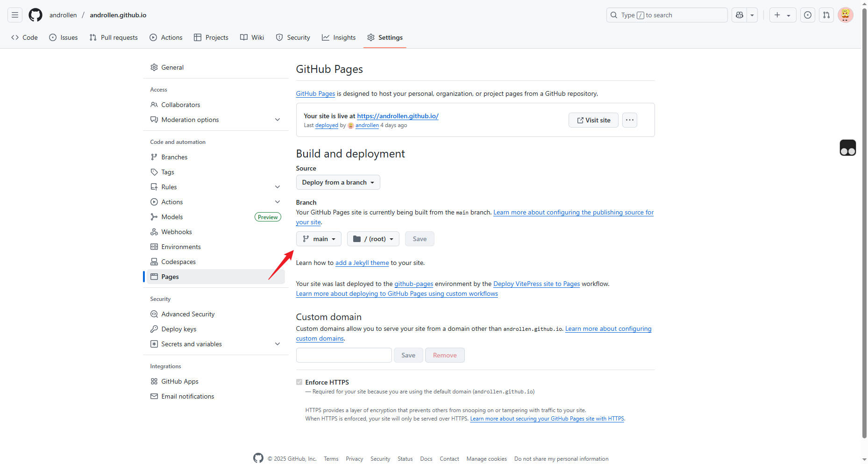Screen dimensions: 868x464
Task: Open Models settings with Preview badge
Action: pos(216,217)
